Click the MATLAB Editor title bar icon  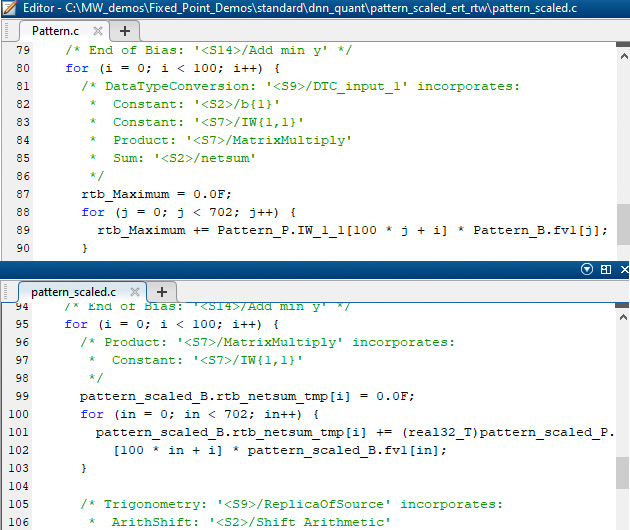click(10, 8)
